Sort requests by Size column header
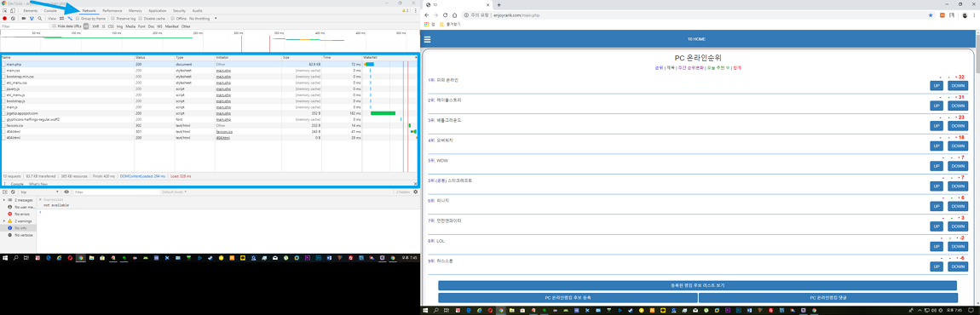Image resolution: width=980 pixels, height=315 pixels. pyautogui.click(x=302, y=58)
